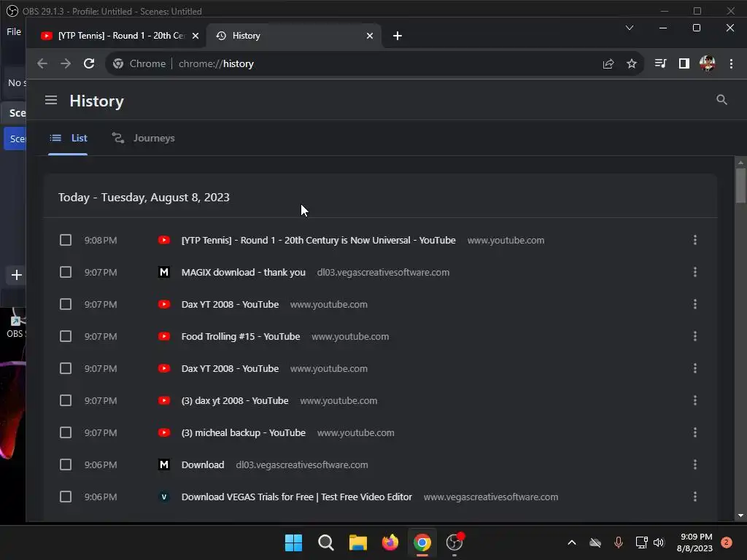The width and height of the screenshot is (747, 560).
Task: Switch to the List view tab
Action: pyautogui.click(x=68, y=138)
